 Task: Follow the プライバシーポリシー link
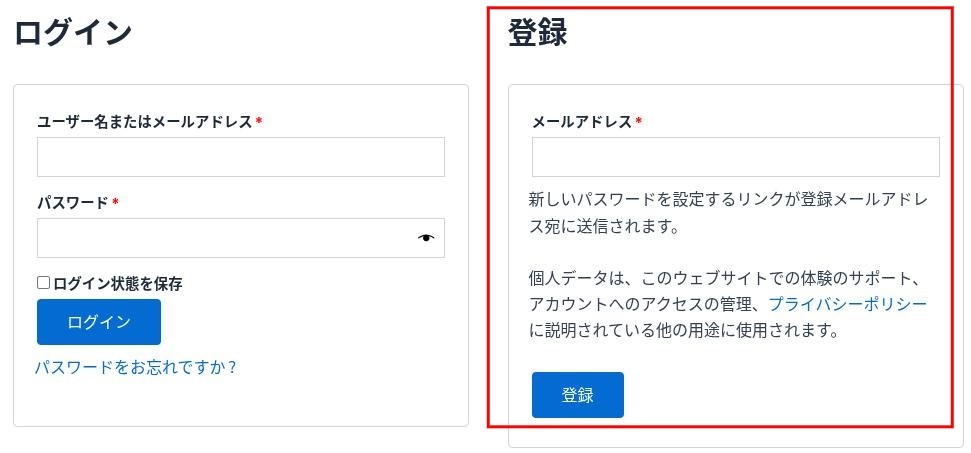pos(847,303)
